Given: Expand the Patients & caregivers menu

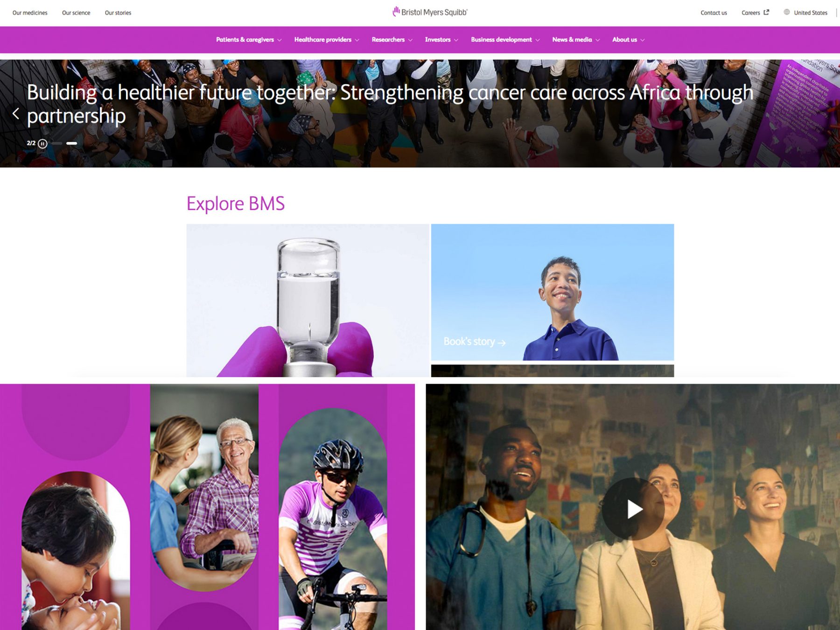Looking at the screenshot, I should point(249,40).
